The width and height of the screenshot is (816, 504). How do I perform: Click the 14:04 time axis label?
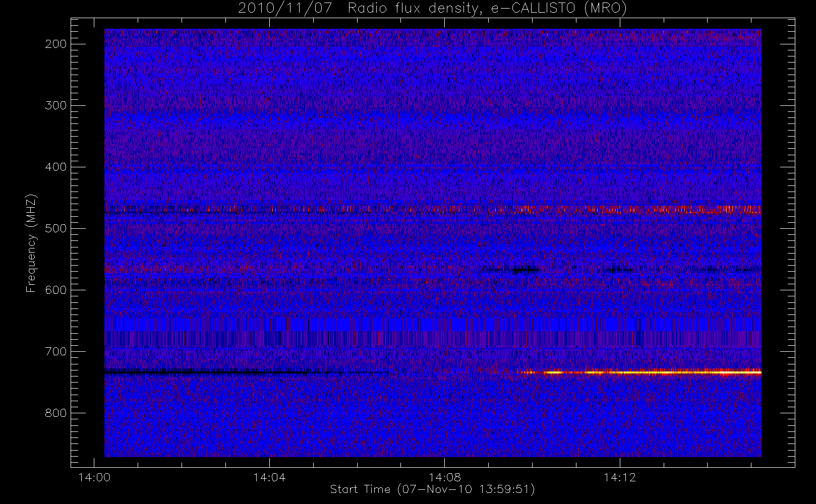(x=269, y=477)
